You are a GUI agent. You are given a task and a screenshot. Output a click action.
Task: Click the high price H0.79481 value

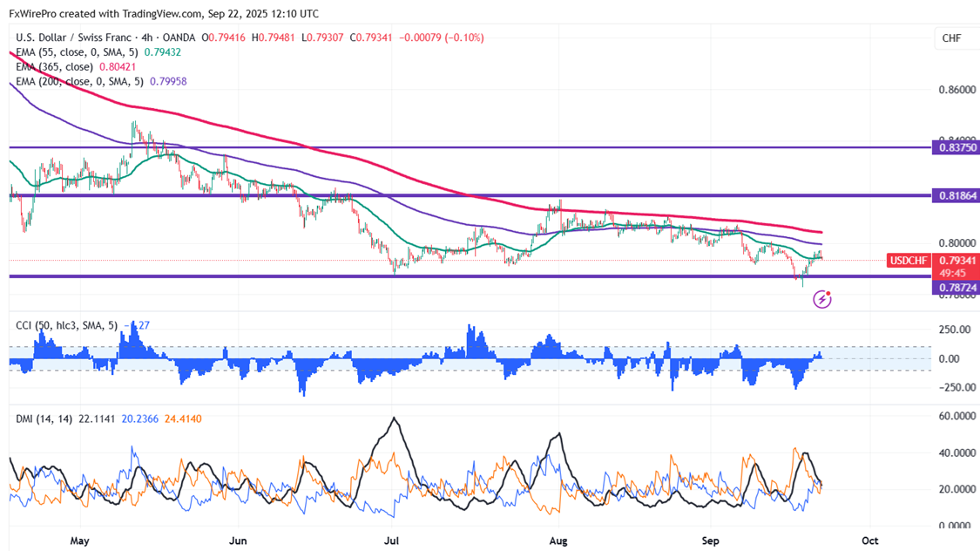pyautogui.click(x=273, y=37)
